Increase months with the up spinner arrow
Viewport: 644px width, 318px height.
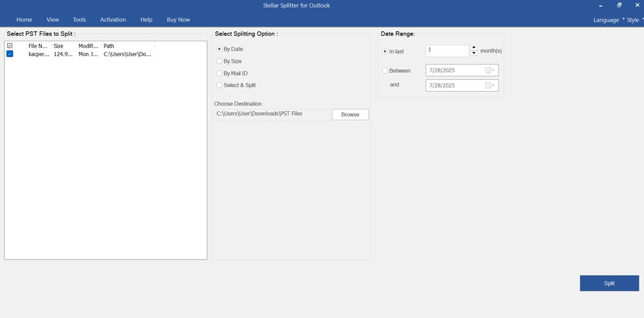[474, 48]
